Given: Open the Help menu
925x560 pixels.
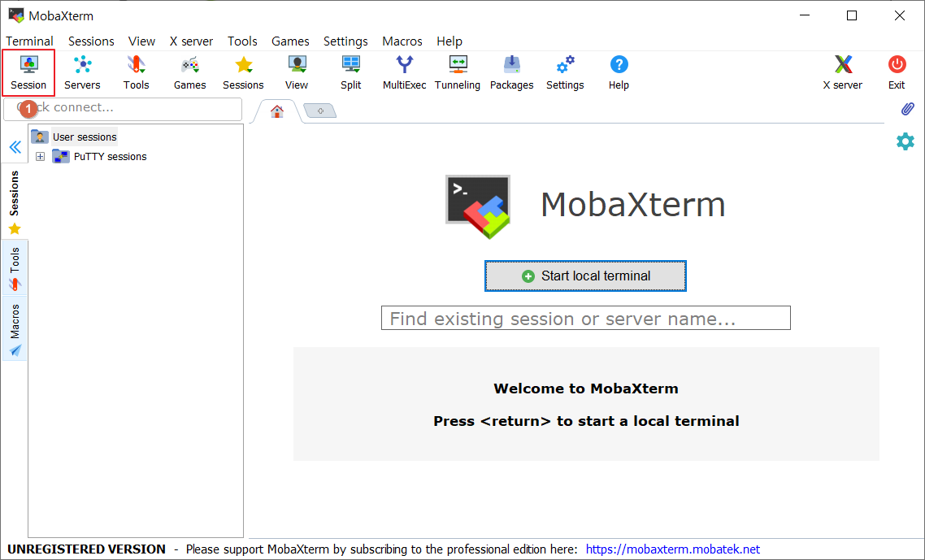Looking at the screenshot, I should click(449, 41).
